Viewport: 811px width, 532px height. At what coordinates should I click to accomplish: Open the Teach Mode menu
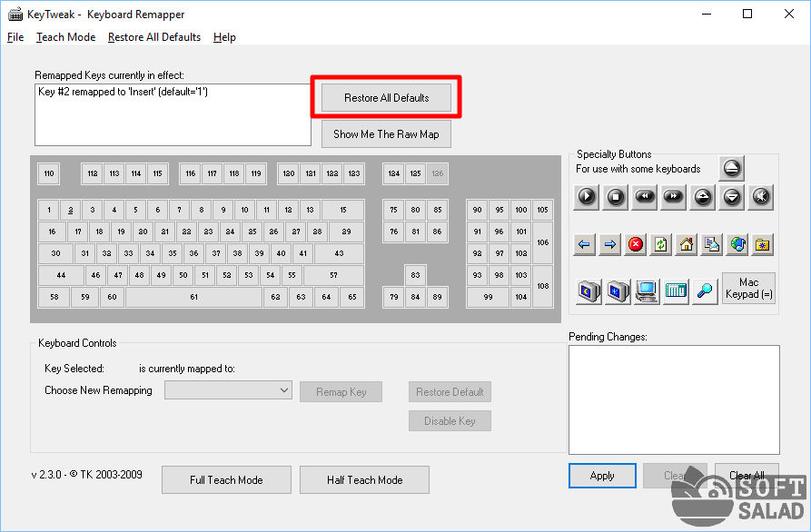[x=65, y=37]
